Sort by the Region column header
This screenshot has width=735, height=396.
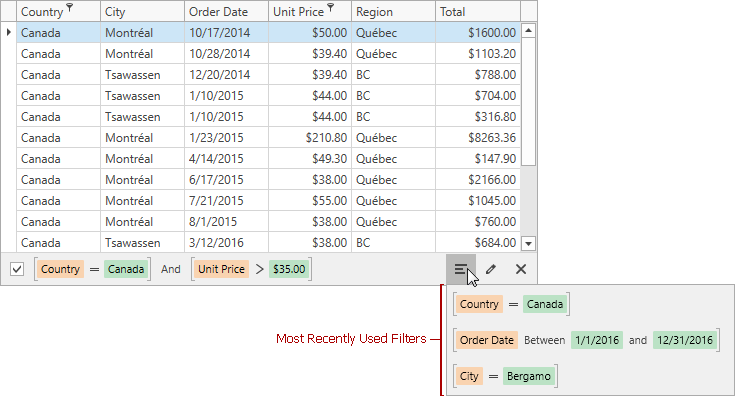point(393,11)
